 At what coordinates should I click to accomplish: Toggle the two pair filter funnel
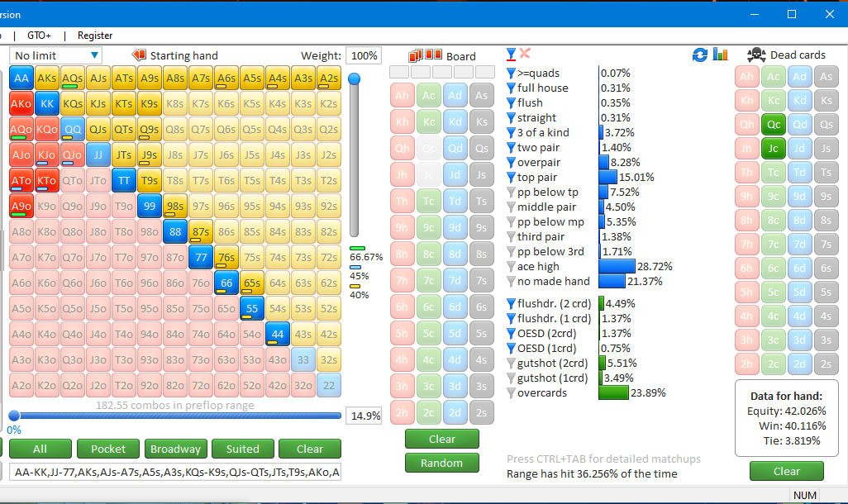511,147
